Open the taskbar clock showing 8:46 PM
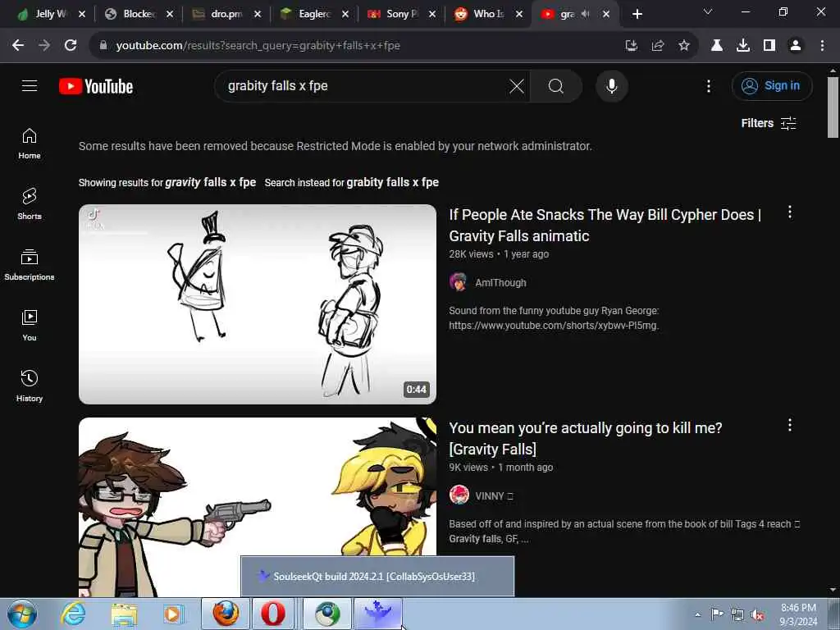Image resolution: width=840 pixels, height=630 pixels. 798,614
